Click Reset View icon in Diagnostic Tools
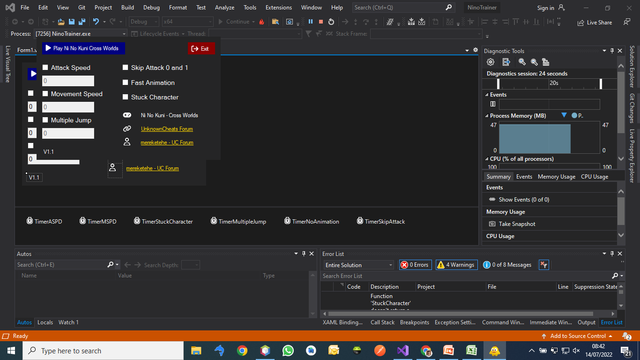The image size is (640, 360). click(x=546, y=62)
